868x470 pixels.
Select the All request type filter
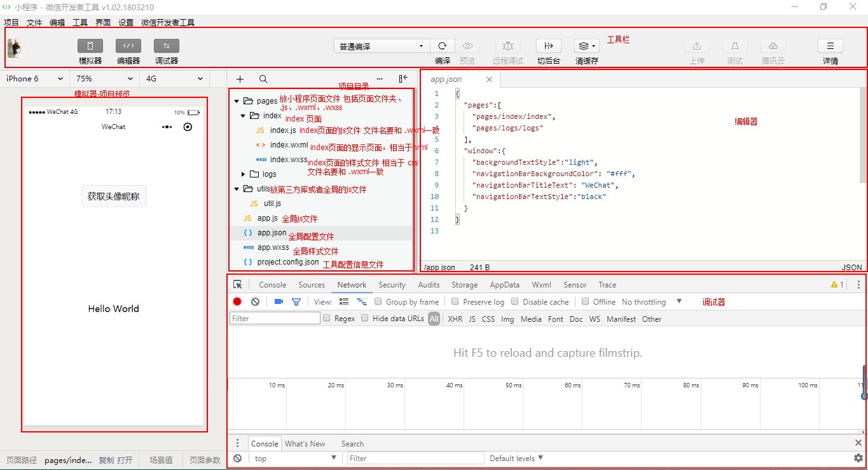[434, 319]
